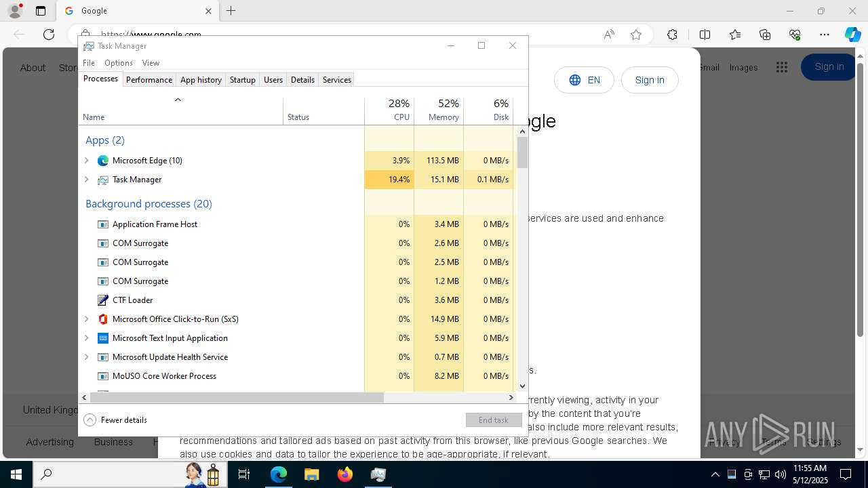Expand Microsoft Edge process group
This screenshot has height=488, width=868.
coord(86,161)
